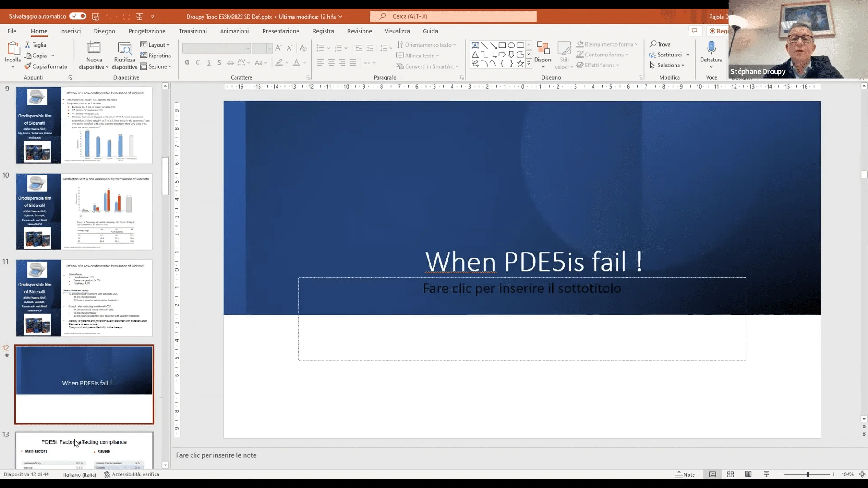
Task: Open the font size combo box
Action: 262,48
